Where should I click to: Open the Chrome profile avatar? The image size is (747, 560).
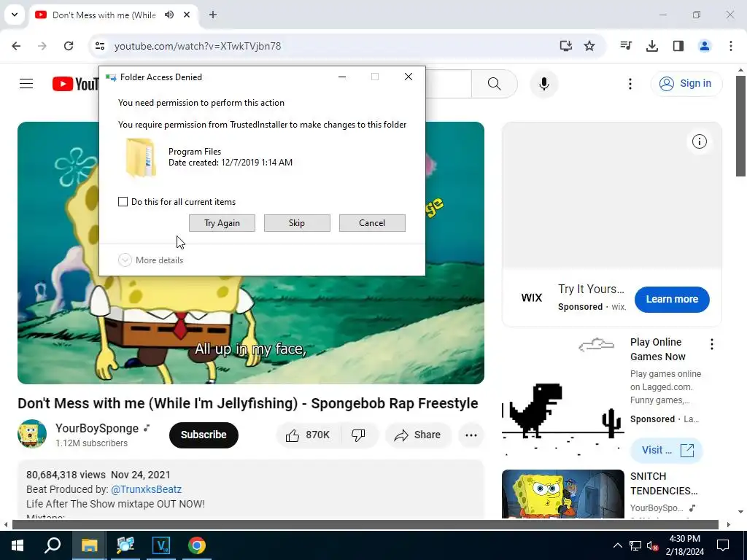pyautogui.click(x=705, y=46)
